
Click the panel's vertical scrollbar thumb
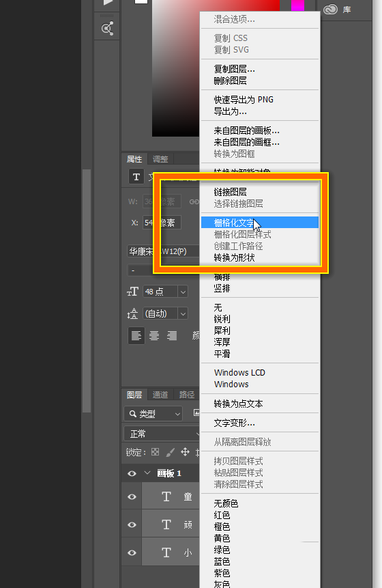coord(87,291)
